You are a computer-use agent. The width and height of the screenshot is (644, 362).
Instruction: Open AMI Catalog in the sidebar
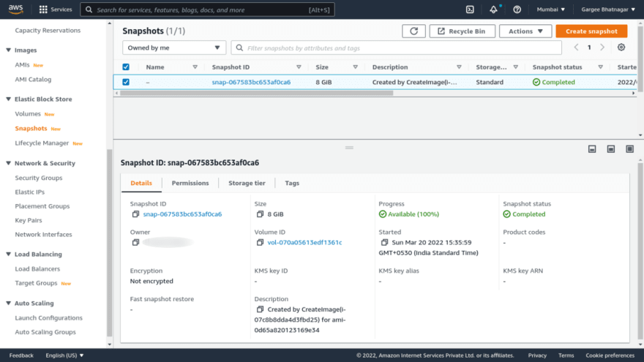[x=33, y=79]
